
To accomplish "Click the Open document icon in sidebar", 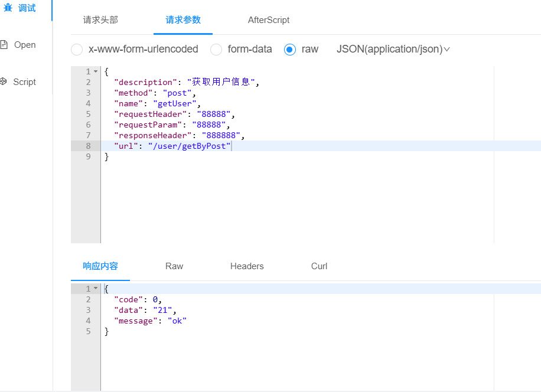I will point(4,44).
